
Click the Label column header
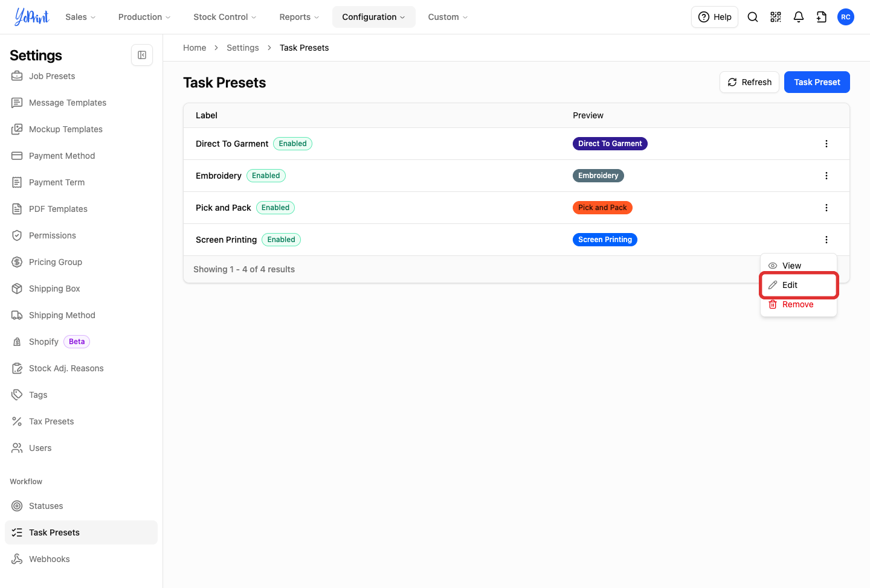[x=207, y=115]
